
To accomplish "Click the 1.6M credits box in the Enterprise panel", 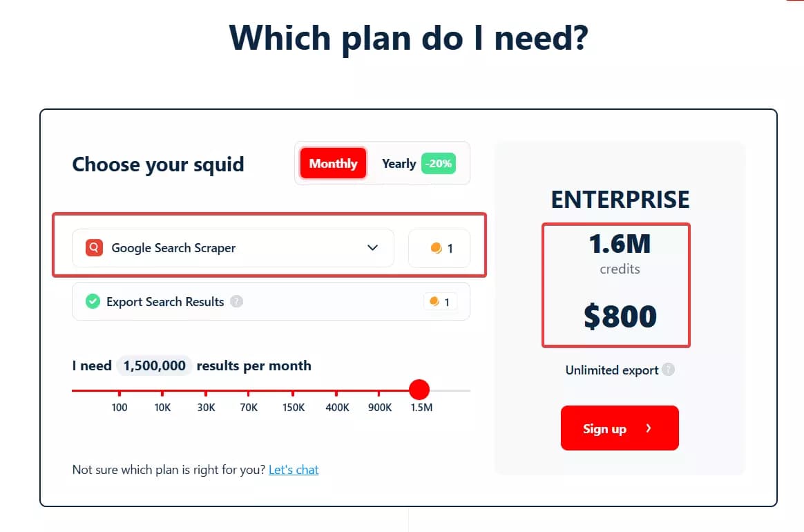I will [x=615, y=284].
